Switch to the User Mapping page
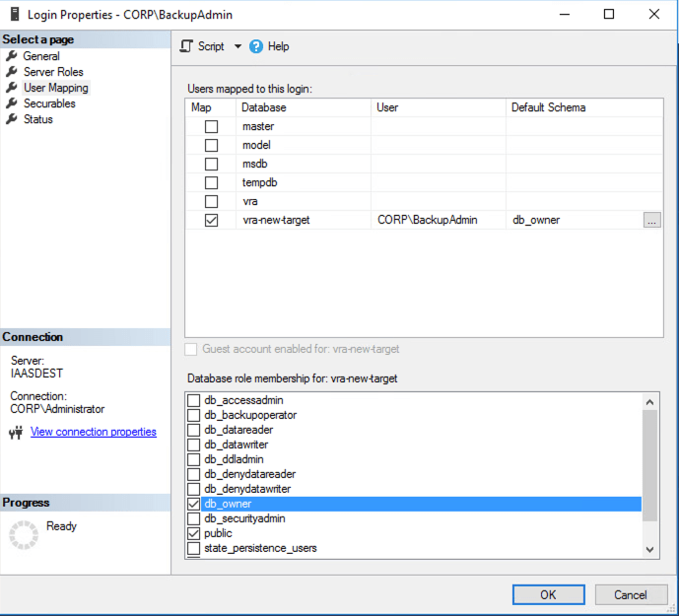Screen dimensions: 679x616 tap(55, 88)
